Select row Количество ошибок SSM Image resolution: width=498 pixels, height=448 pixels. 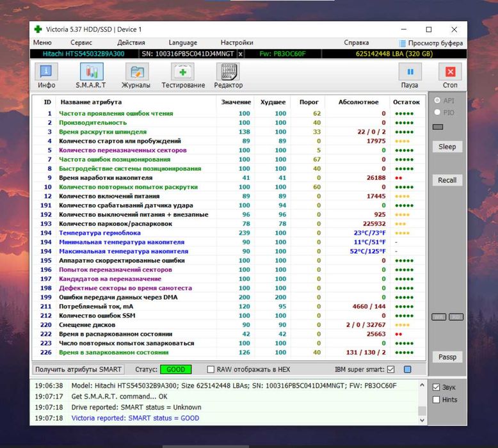coord(229,316)
